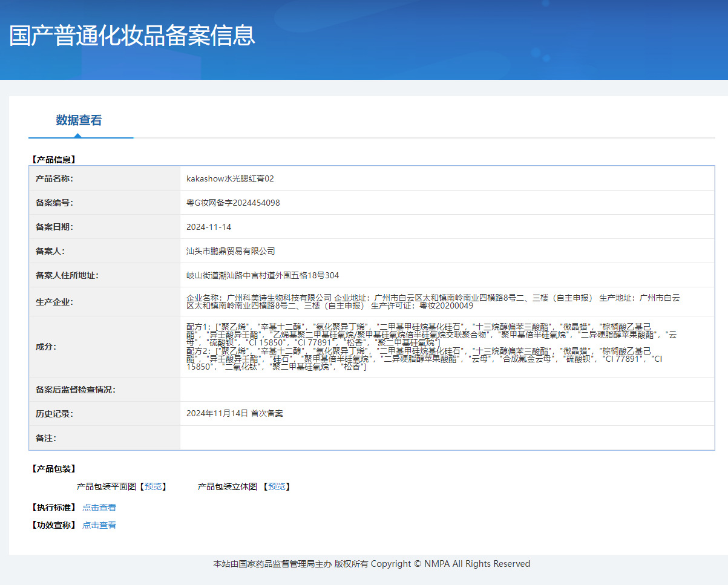Click filer name 汕头市鹏鼎贸易有限公司
Viewport: 728px width, 585px height.
231,251
